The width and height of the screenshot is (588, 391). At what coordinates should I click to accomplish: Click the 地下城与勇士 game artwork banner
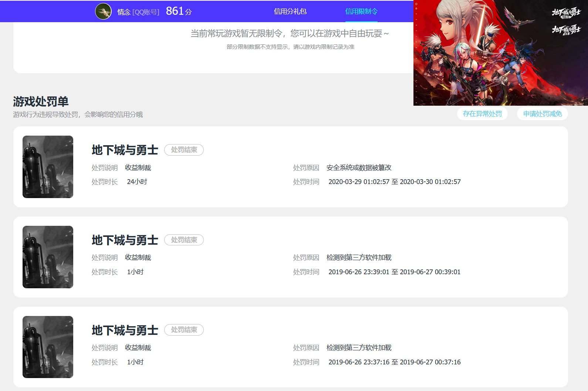pos(501,53)
